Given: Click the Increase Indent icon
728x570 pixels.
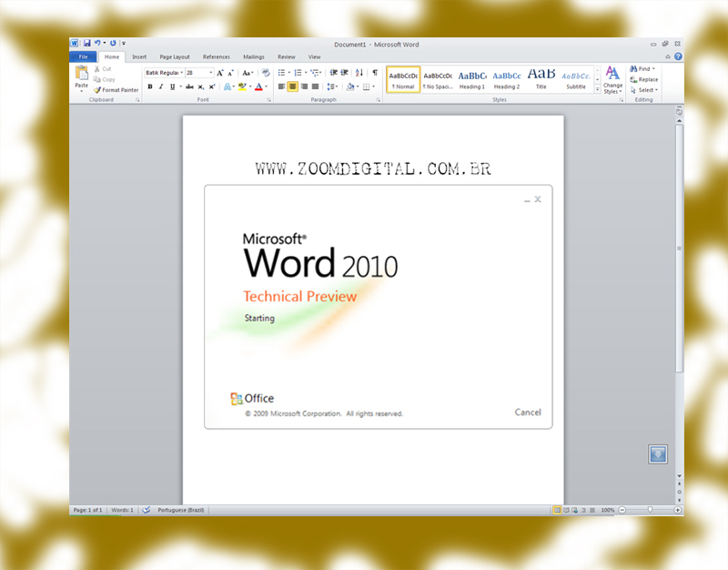Looking at the screenshot, I should pyautogui.click(x=345, y=73).
